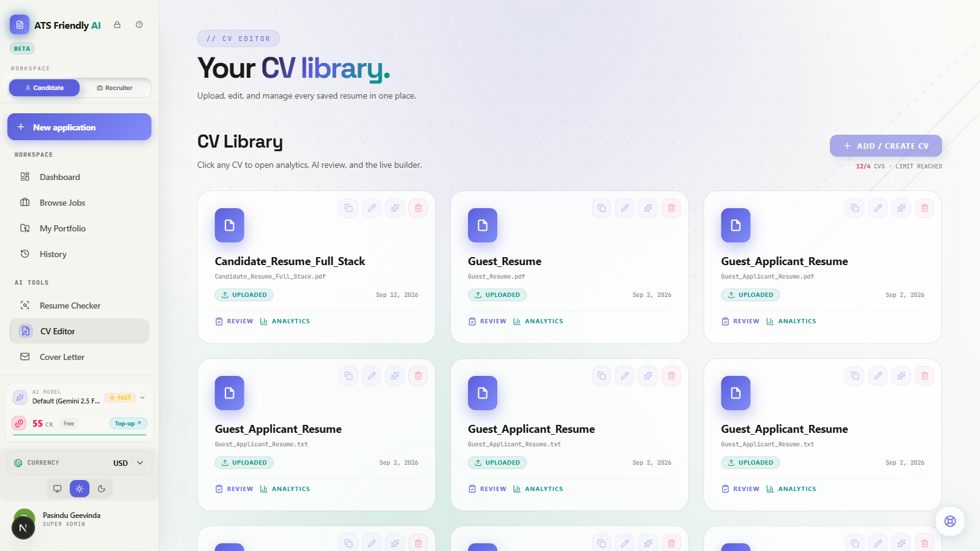The height and width of the screenshot is (551, 980).
Task: Select dark theme moon icon
Action: tap(102, 489)
